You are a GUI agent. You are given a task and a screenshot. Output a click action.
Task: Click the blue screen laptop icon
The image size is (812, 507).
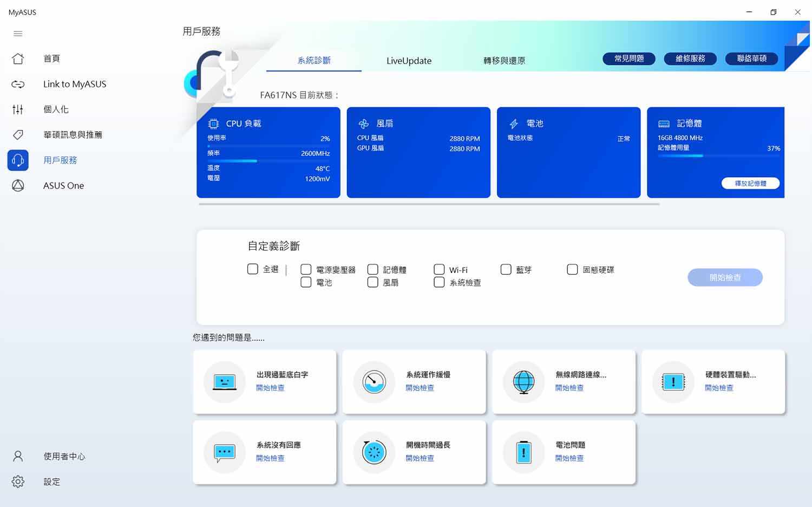click(225, 382)
